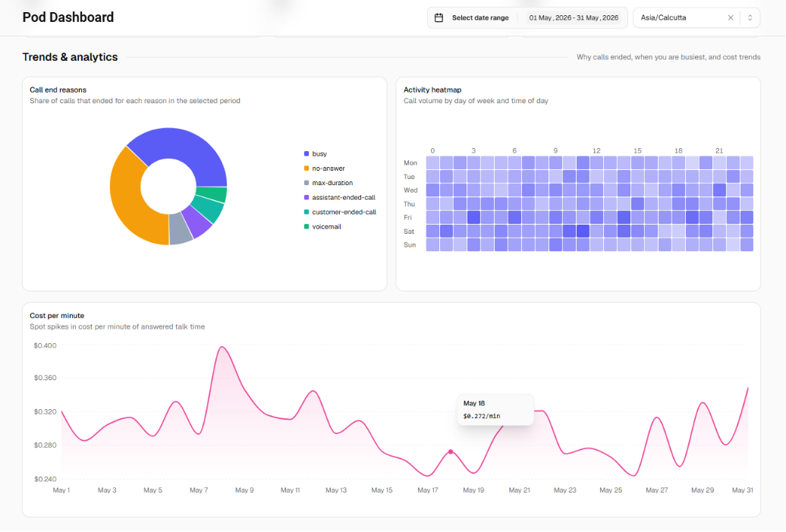
Task: Toggle the no-answer legend item
Action: pyautogui.click(x=324, y=168)
